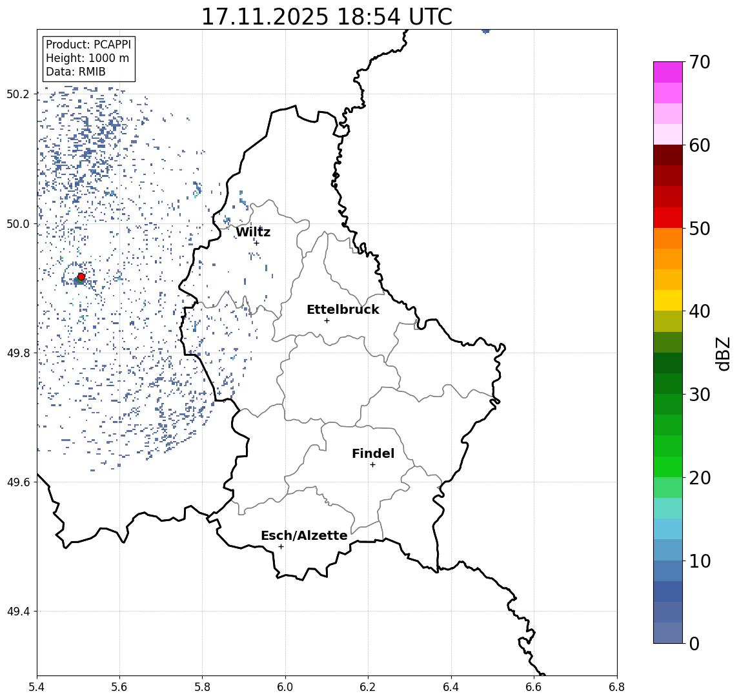739x700 pixels.
Task: Click 'Height: 1000 m' in the info box
Action: tap(87, 58)
